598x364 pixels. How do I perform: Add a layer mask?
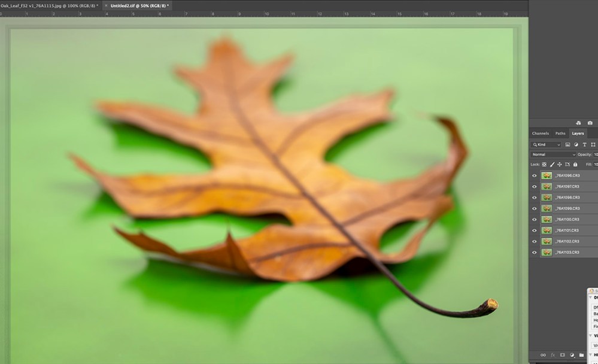(x=563, y=355)
